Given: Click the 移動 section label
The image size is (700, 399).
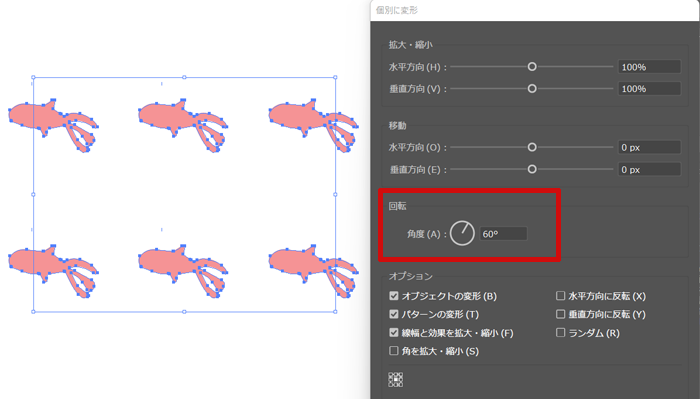Looking at the screenshot, I should coord(397,125).
